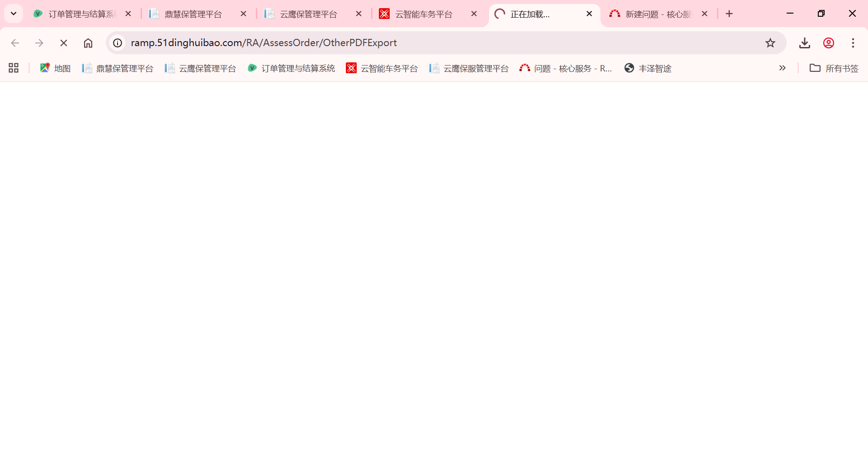The width and height of the screenshot is (868, 461).
Task: Close the 鼎慧保管理平台 tab
Action: (x=244, y=14)
